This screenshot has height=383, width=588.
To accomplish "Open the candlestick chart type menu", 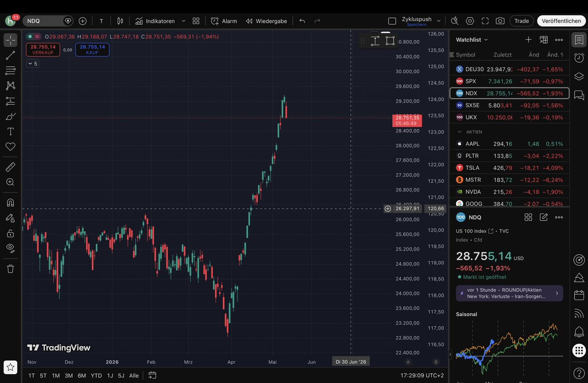I will tap(120, 21).
